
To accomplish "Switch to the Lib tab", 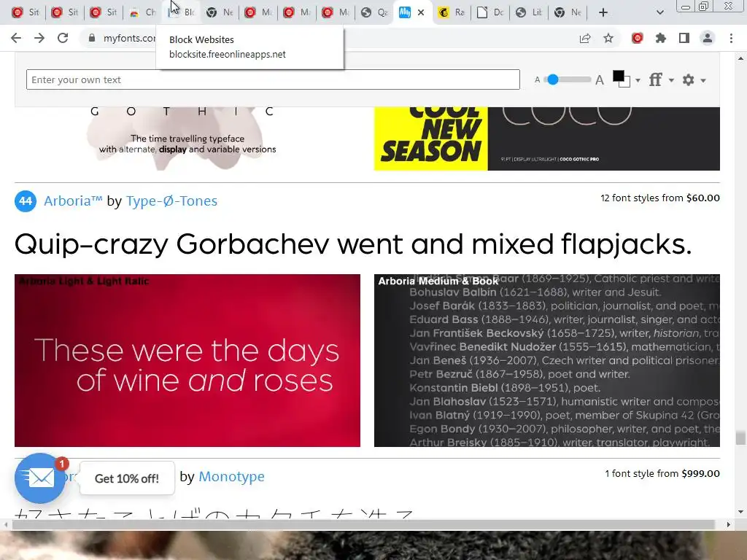I will click(529, 12).
